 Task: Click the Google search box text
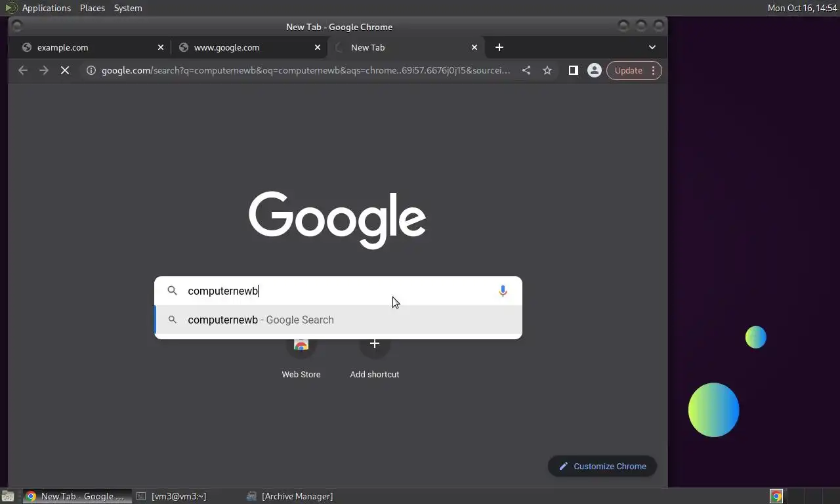[223, 291]
